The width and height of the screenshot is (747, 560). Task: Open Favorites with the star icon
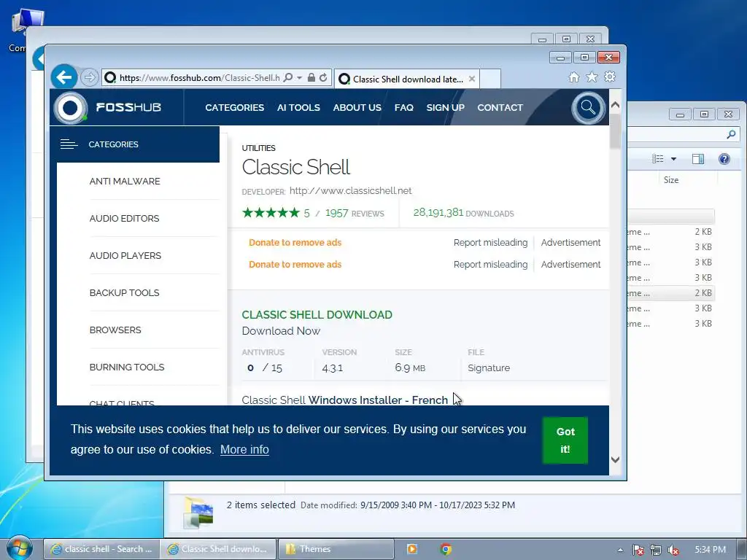pyautogui.click(x=592, y=77)
